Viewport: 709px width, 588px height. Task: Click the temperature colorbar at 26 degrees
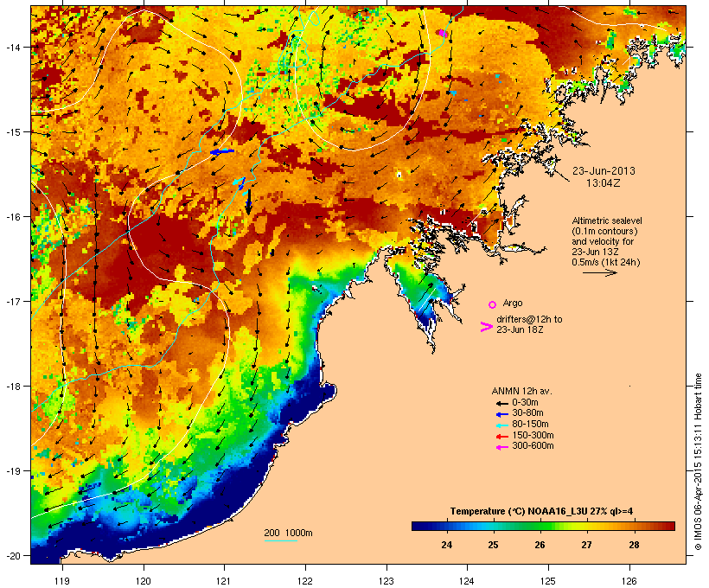tap(540, 526)
